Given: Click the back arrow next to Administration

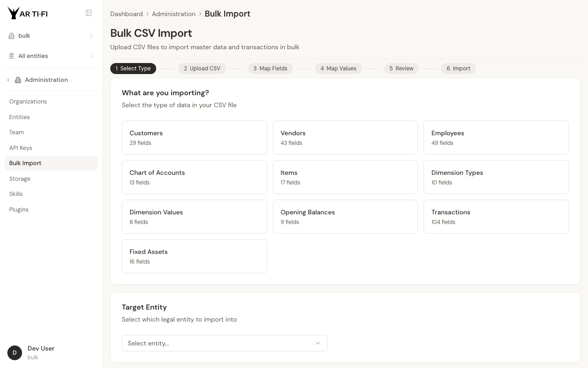Looking at the screenshot, I should point(8,80).
